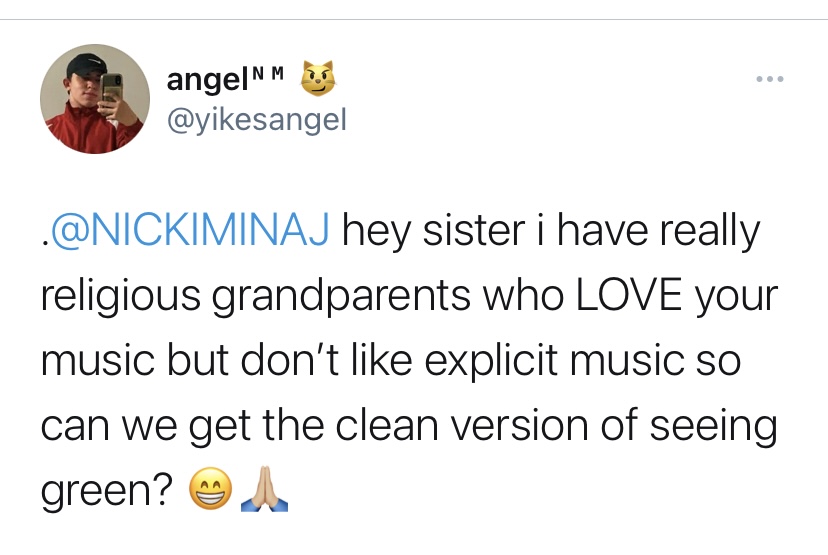Open the three-dot more options menu
Screen dimensions: 828x555
coord(770,79)
